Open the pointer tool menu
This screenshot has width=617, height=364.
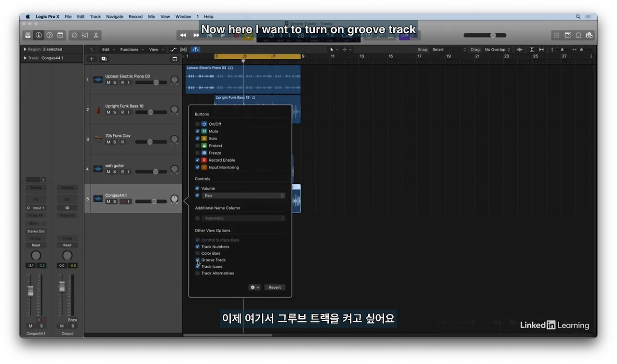click(x=333, y=50)
